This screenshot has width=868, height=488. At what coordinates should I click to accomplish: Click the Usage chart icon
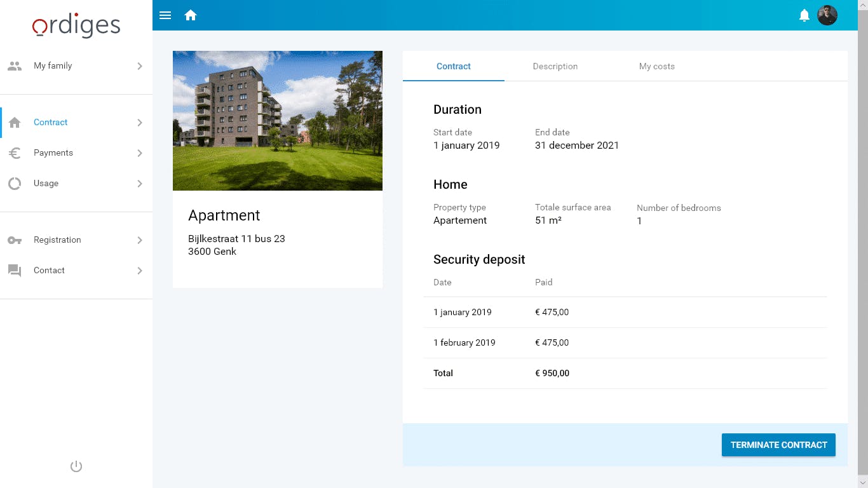[x=15, y=184]
